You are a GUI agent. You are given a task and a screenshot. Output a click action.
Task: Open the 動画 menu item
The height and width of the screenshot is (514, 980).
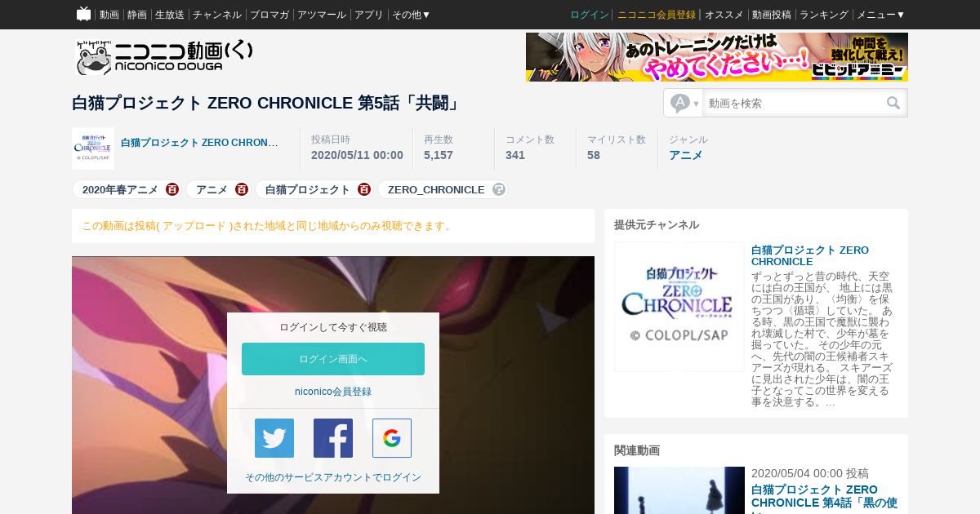(x=109, y=15)
